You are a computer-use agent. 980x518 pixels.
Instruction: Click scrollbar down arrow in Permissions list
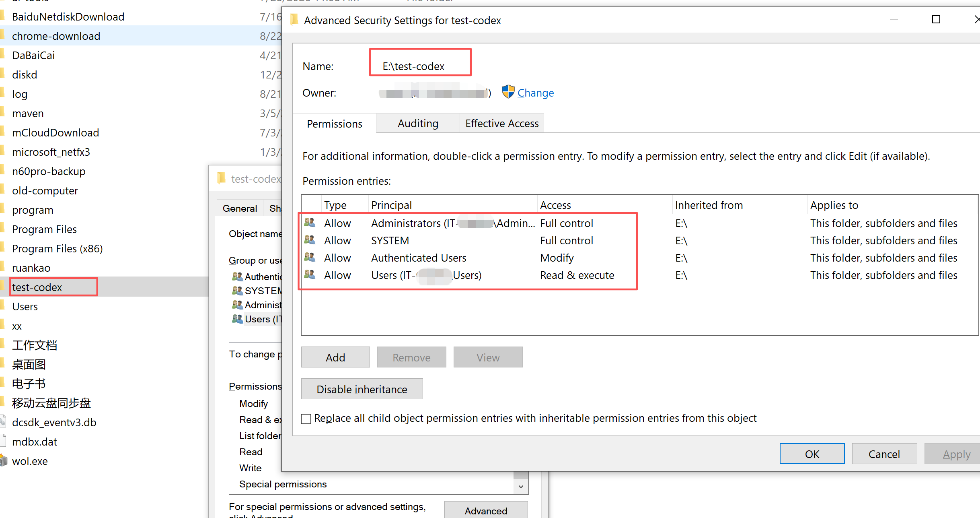coord(521,486)
